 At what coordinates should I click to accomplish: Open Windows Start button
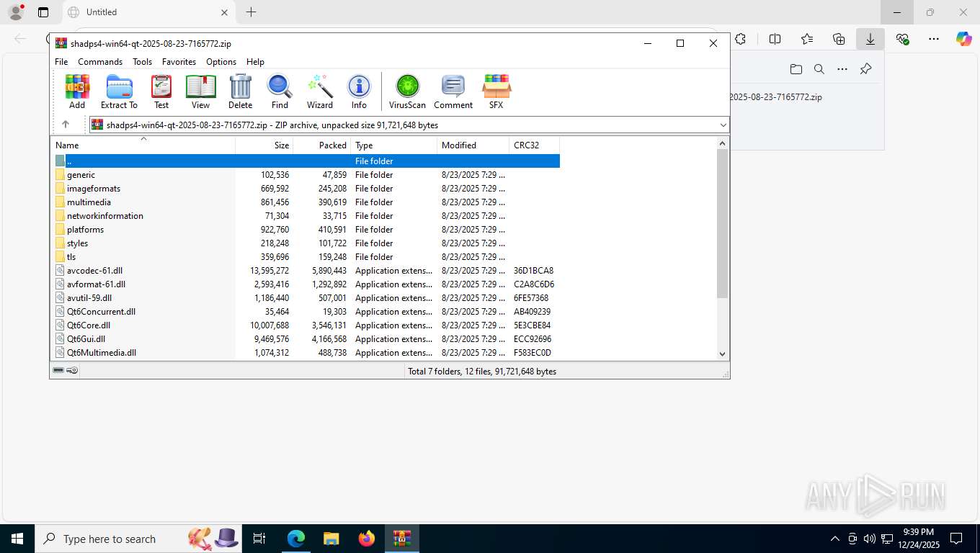coord(17,539)
